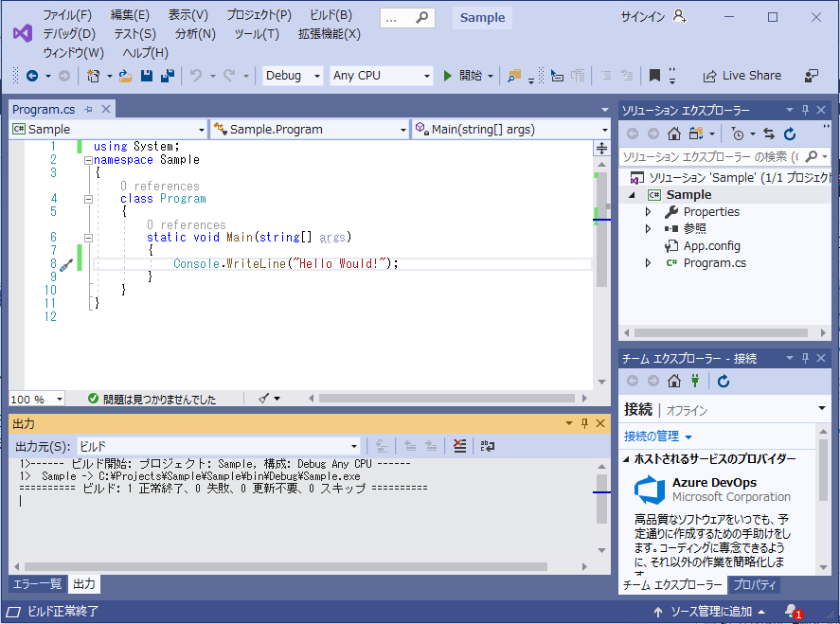Click the green plug Manage Connections icon
This screenshot has width=840, height=624.
point(695,381)
